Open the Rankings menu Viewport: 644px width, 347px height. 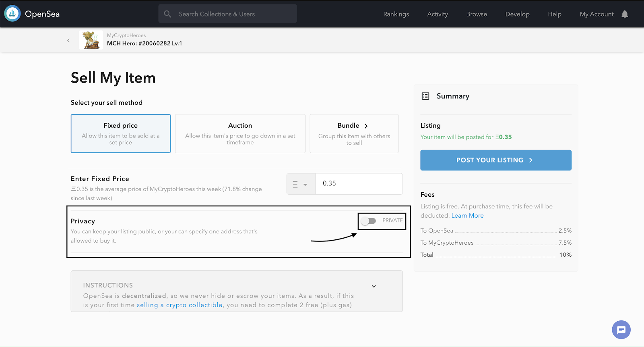396,14
